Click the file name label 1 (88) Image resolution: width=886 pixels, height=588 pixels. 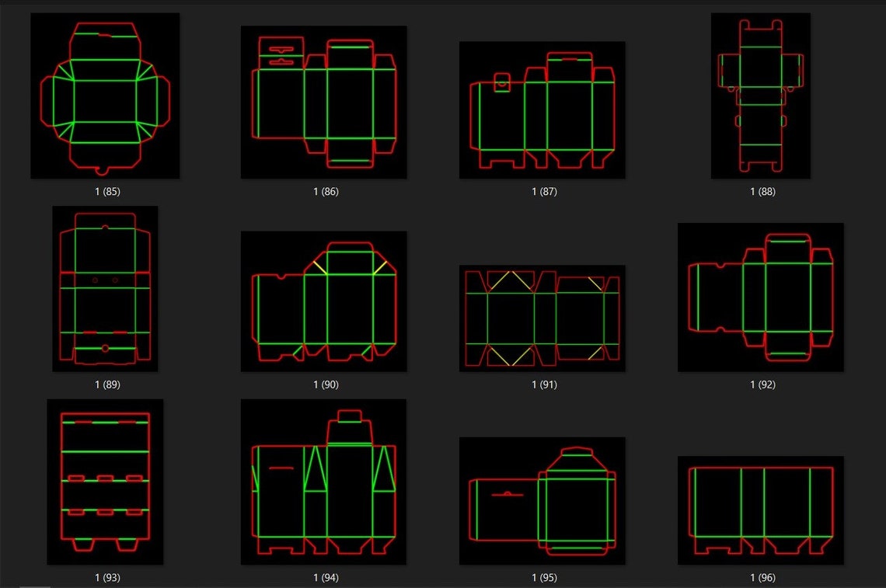pos(763,192)
